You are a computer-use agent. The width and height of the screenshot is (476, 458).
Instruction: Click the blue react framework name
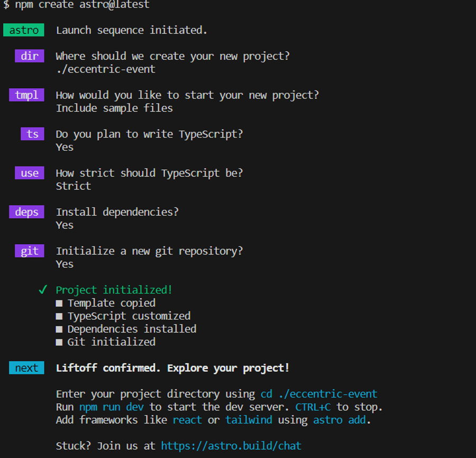pos(187,420)
